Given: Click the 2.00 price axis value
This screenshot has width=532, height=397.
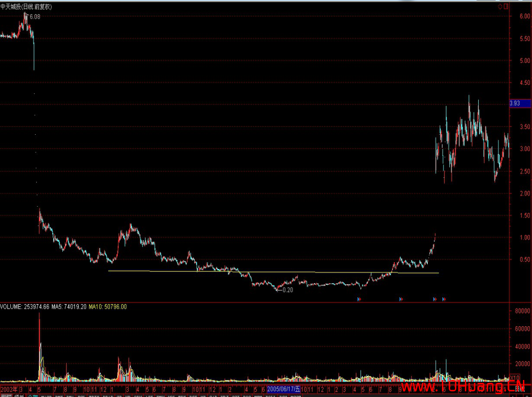Looking at the screenshot, I should [525, 193].
